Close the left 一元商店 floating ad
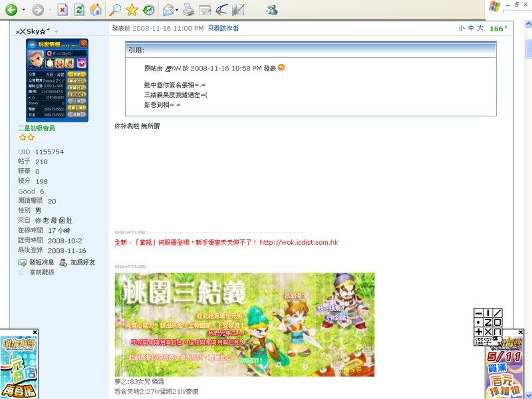 point(35,332)
